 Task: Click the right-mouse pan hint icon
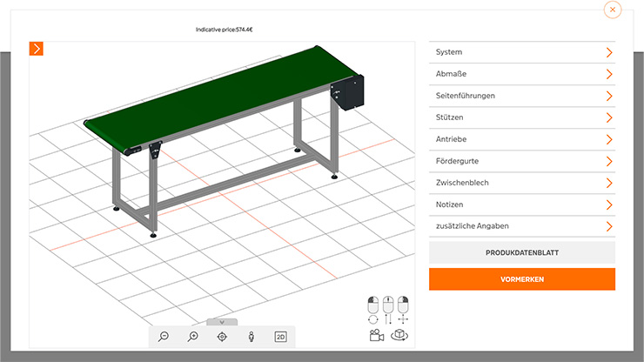pyautogui.click(x=402, y=311)
